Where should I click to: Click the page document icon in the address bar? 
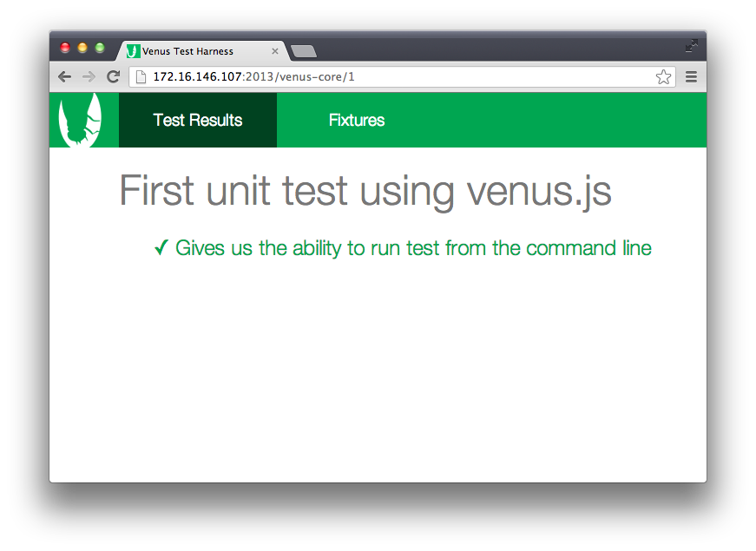(141, 76)
